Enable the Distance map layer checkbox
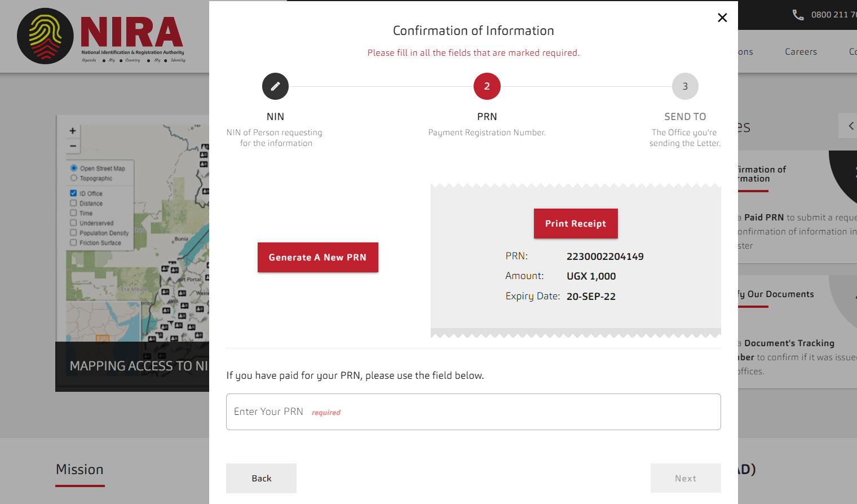The width and height of the screenshot is (857, 504). coord(74,203)
